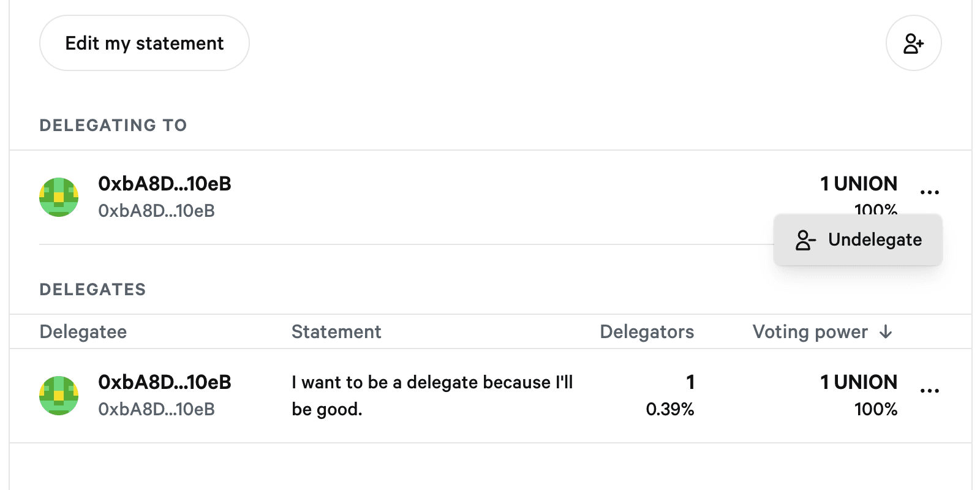Click the Voting power down arrow icon
This screenshot has width=980, height=490.
(x=886, y=332)
